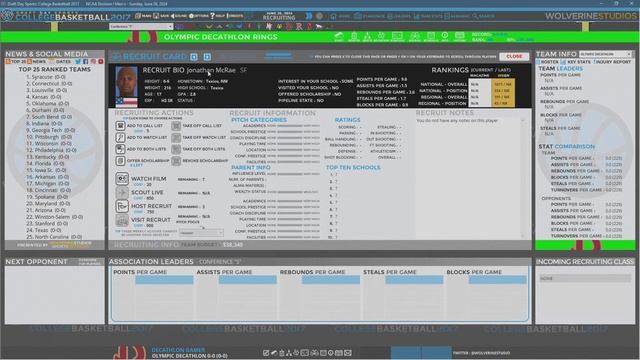Click Syracuse in Top 25 list
The width and height of the screenshot is (640, 360).
click(48, 77)
